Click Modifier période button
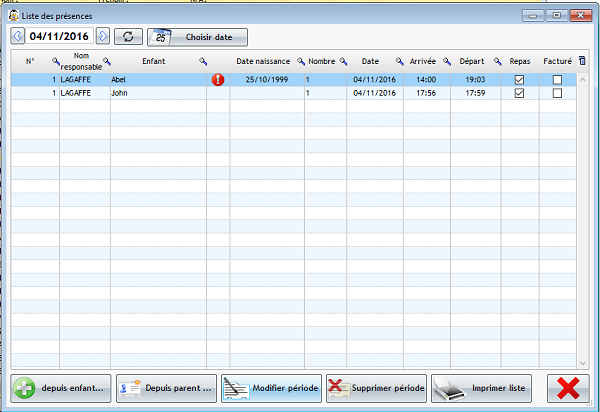Viewport: 600px width, 412px height. tap(271, 388)
